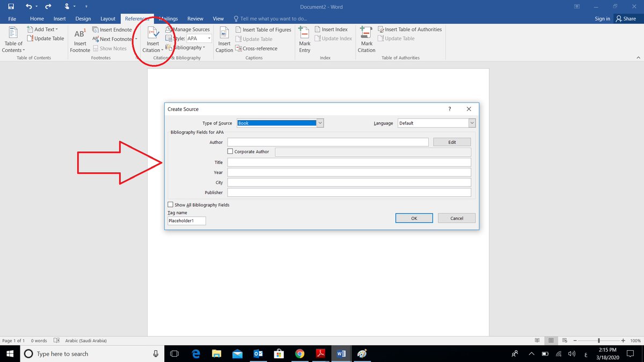Open Windows Start menu
This screenshot has height=362, width=644.
10,353
